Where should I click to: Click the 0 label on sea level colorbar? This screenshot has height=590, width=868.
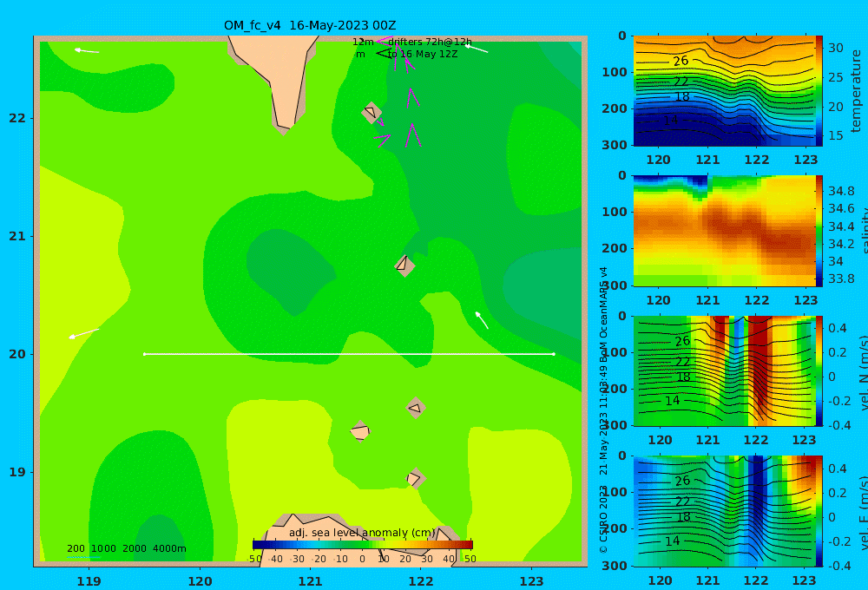[362, 559]
